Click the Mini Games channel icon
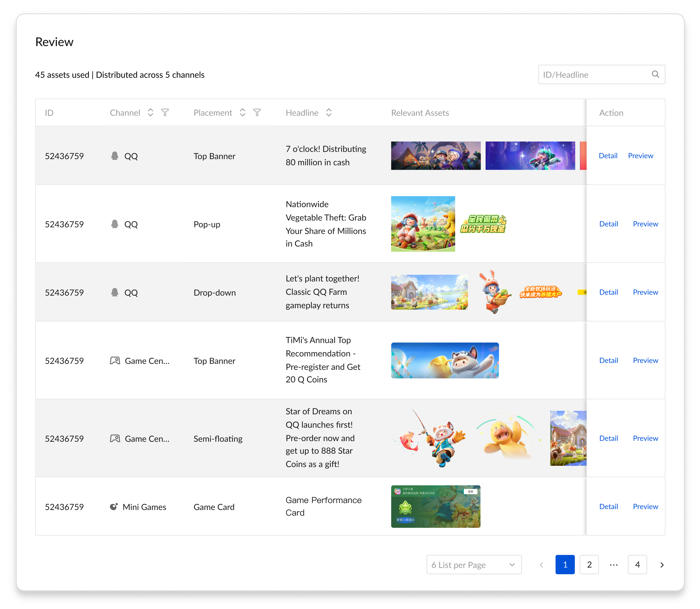The image size is (700, 609). (x=114, y=507)
